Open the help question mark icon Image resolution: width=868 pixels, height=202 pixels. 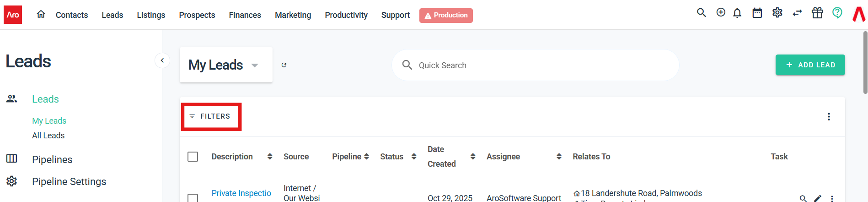[837, 13]
